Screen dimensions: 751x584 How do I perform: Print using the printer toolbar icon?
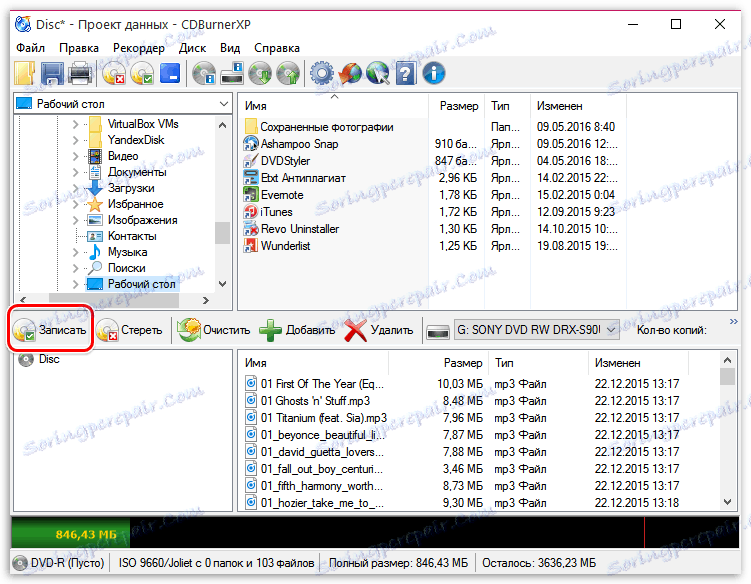[x=80, y=73]
